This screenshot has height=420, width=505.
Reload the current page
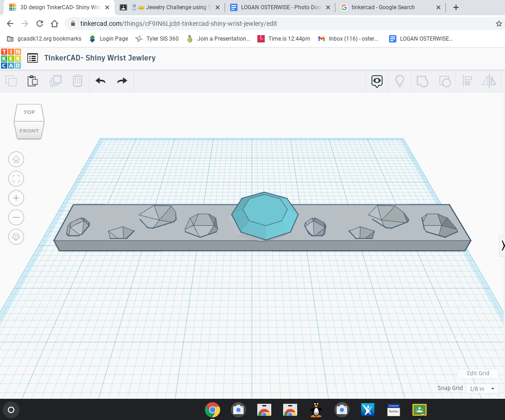(x=40, y=24)
